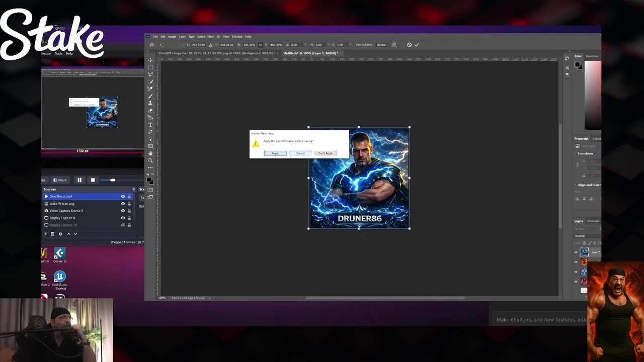Open the Cubase 13 desktop shortcut

(x=59, y=255)
